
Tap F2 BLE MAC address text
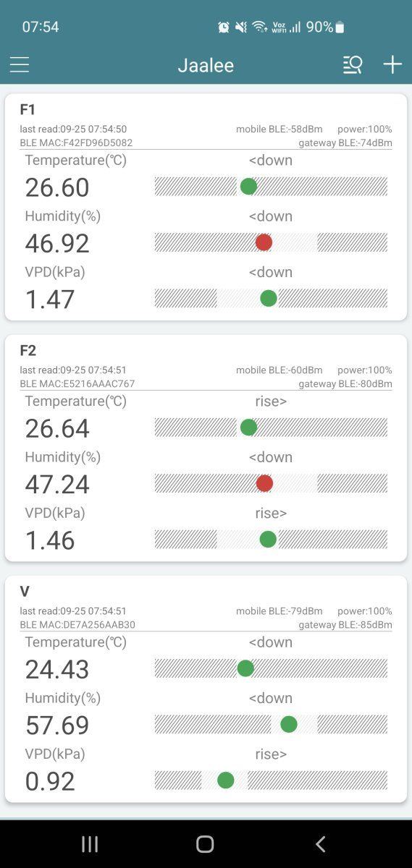click(x=77, y=384)
